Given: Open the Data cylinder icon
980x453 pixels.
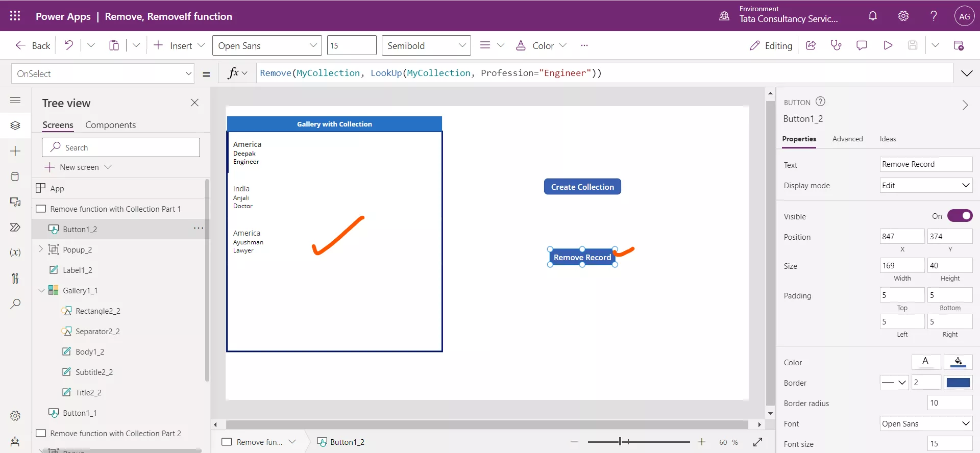Looking at the screenshot, I should tap(15, 177).
